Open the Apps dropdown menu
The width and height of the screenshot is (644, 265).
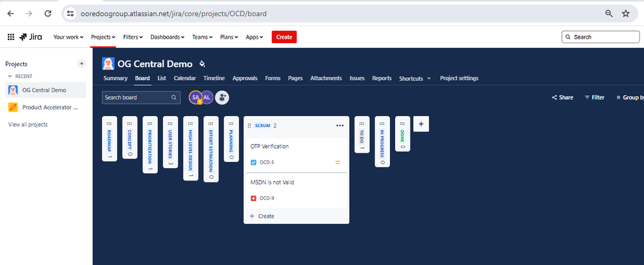254,37
